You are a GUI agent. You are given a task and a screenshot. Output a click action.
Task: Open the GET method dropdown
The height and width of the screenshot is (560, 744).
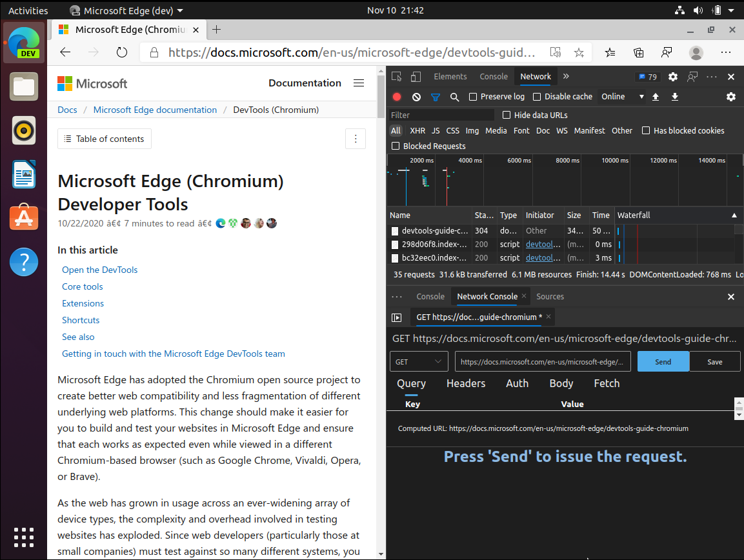[x=418, y=361]
